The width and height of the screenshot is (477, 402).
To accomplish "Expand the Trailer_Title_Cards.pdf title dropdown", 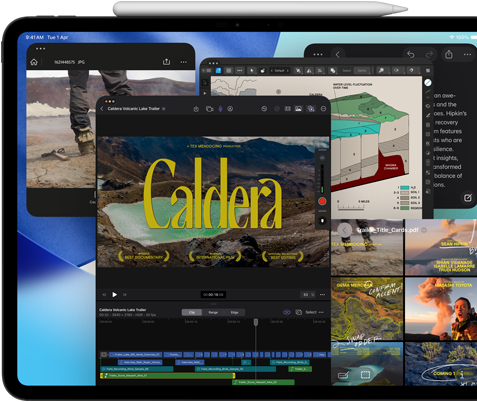I will 424,230.
